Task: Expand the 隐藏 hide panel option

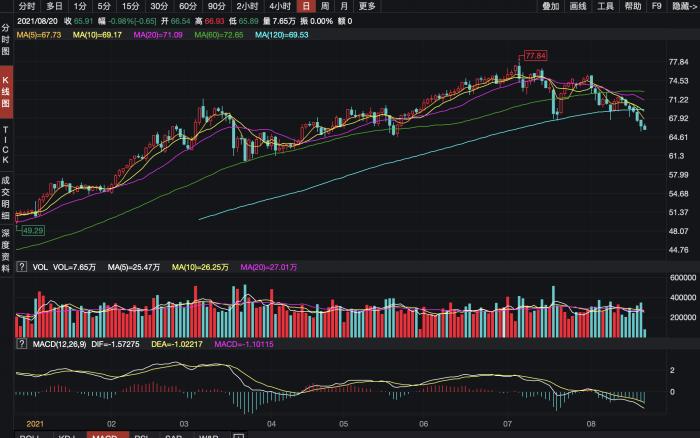Action: tap(682, 6)
